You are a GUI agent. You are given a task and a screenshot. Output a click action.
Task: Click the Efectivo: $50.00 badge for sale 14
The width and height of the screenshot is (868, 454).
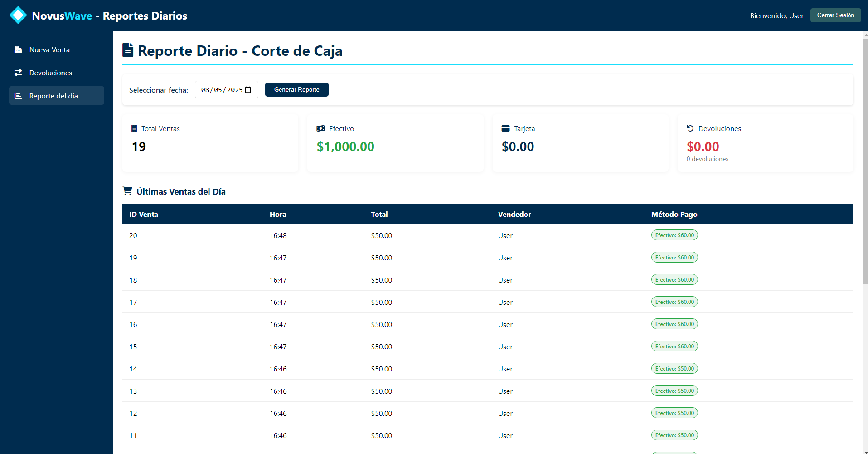674,368
